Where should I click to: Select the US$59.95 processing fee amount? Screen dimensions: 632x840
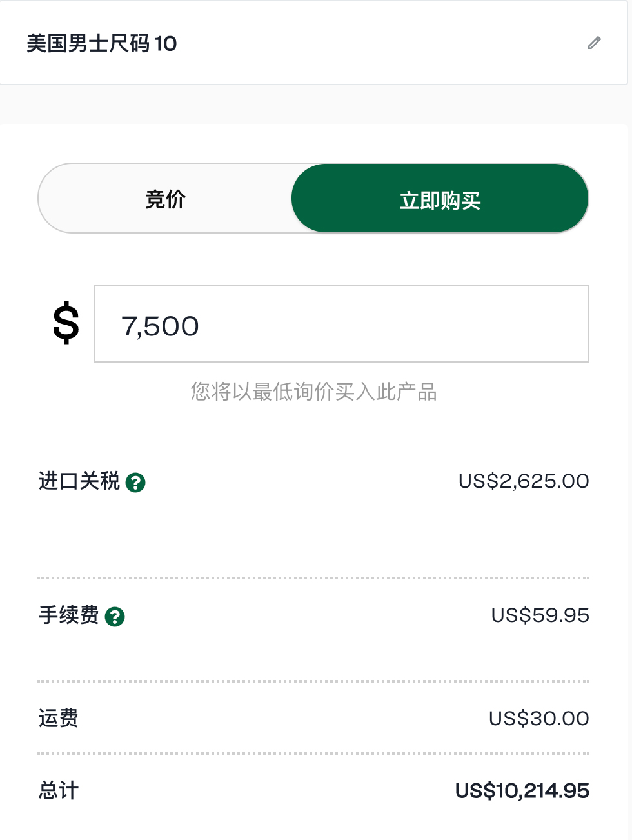(540, 615)
